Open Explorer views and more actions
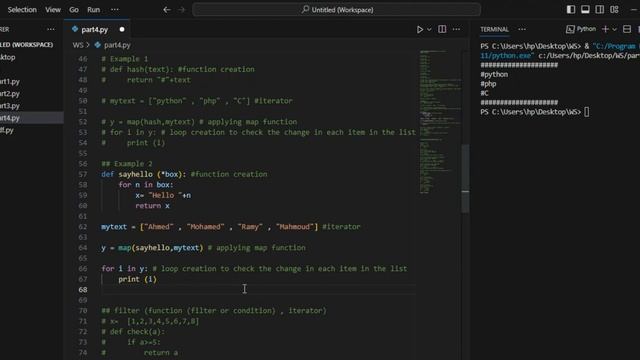This screenshot has height=360, width=640. click(51, 29)
